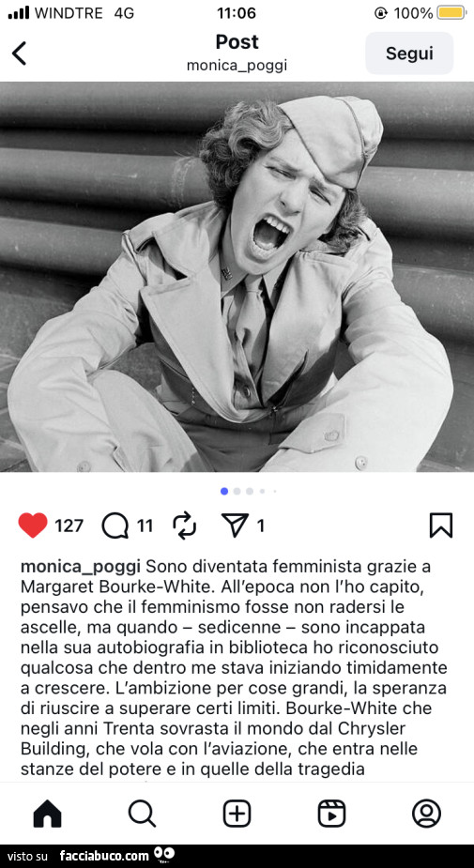
Task: Tap the black-and-white post photo
Action: (x=237, y=277)
